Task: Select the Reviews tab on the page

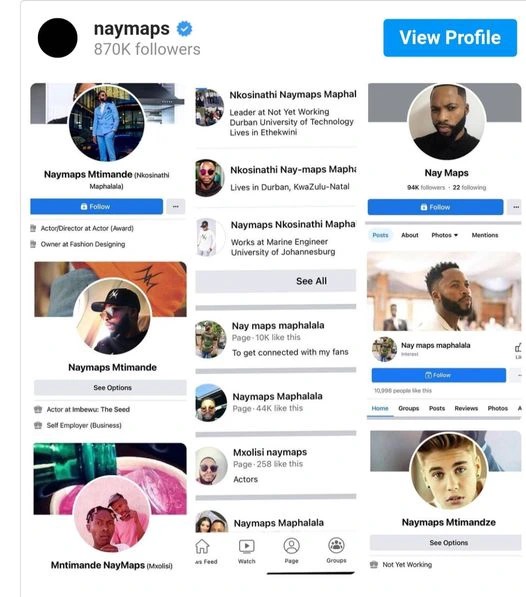Action: click(x=466, y=408)
